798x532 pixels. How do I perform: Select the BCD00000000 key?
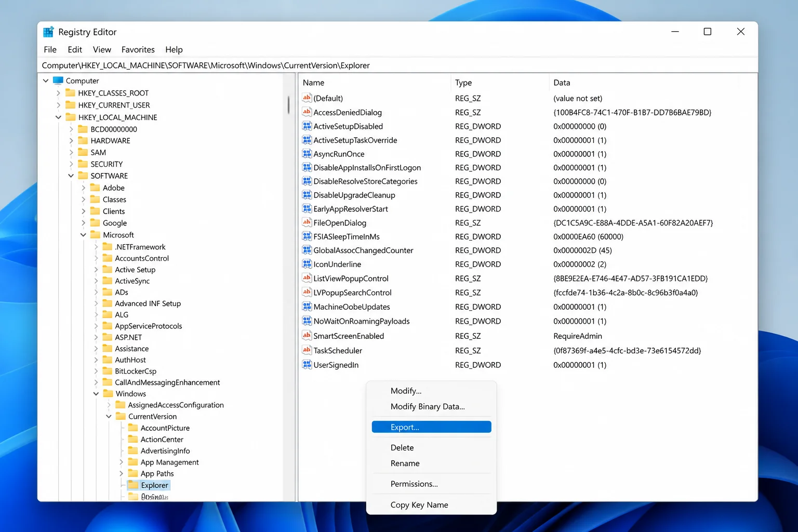coord(114,129)
